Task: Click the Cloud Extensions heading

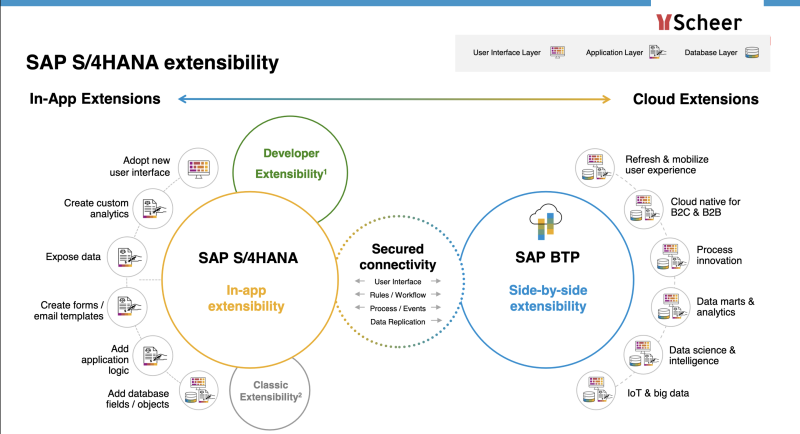Action: (695, 99)
